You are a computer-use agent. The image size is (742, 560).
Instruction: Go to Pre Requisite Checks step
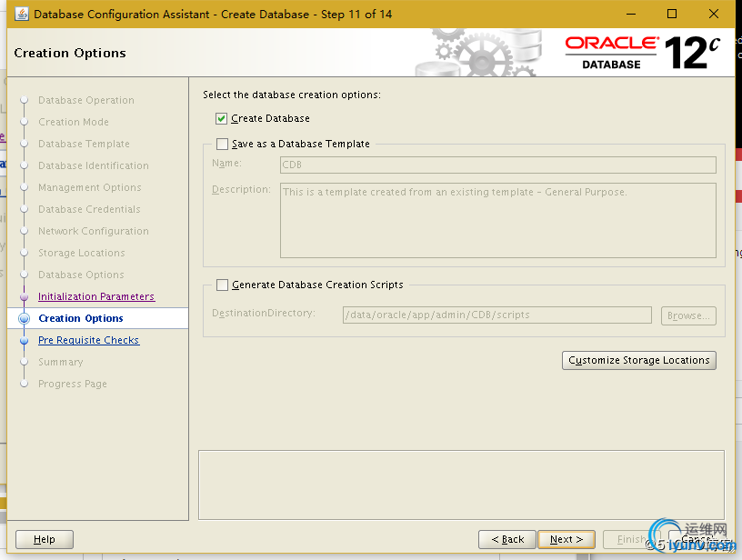tap(88, 341)
